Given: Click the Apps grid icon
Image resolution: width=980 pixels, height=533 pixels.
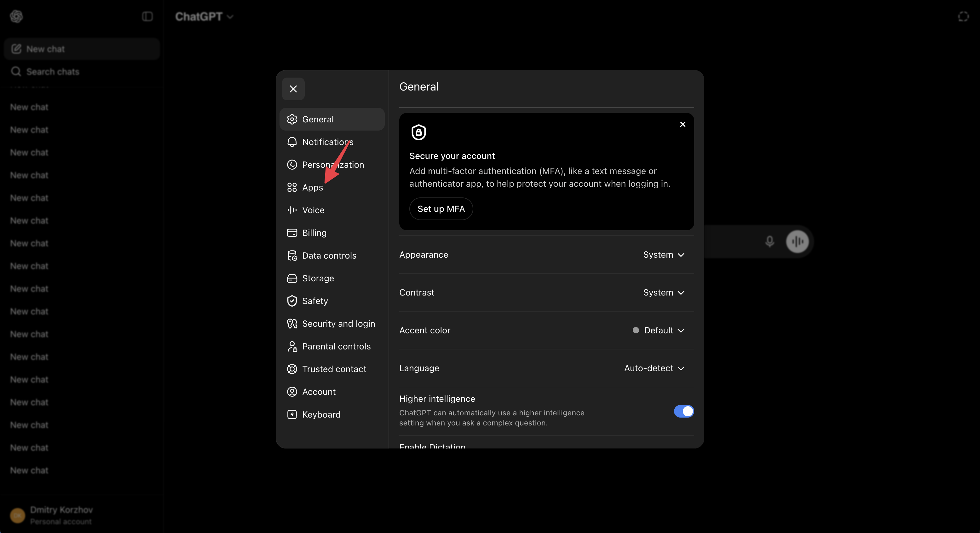Looking at the screenshot, I should [292, 187].
